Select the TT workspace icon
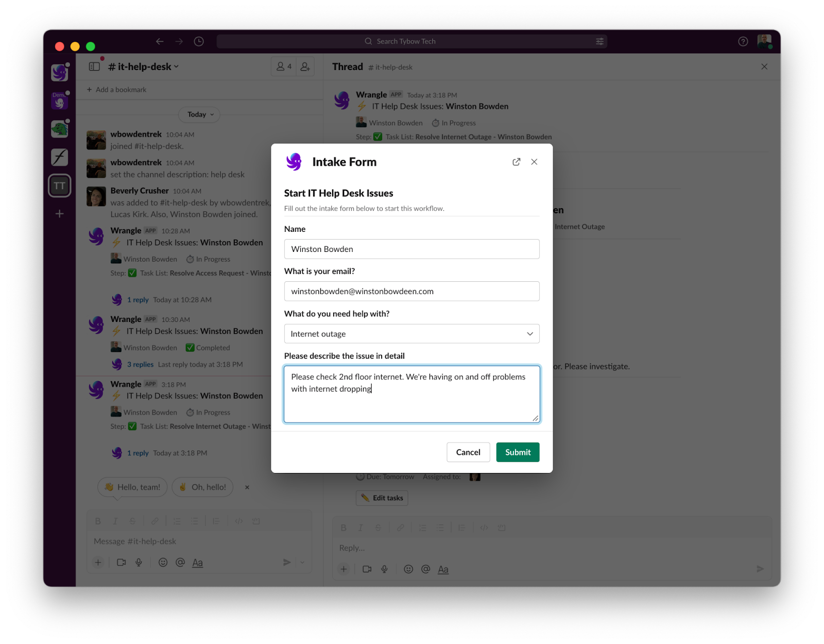 click(x=60, y=186)
